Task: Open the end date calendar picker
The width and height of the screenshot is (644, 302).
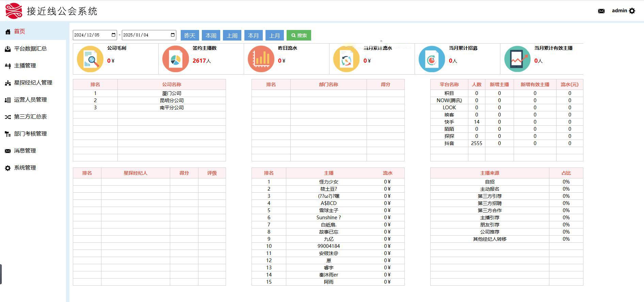Action: (173, 35)
